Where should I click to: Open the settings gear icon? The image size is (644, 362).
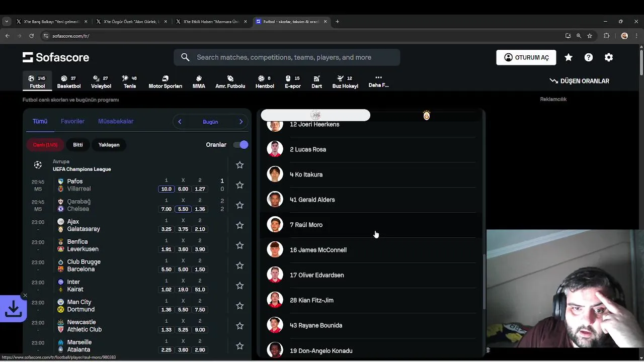609,57
